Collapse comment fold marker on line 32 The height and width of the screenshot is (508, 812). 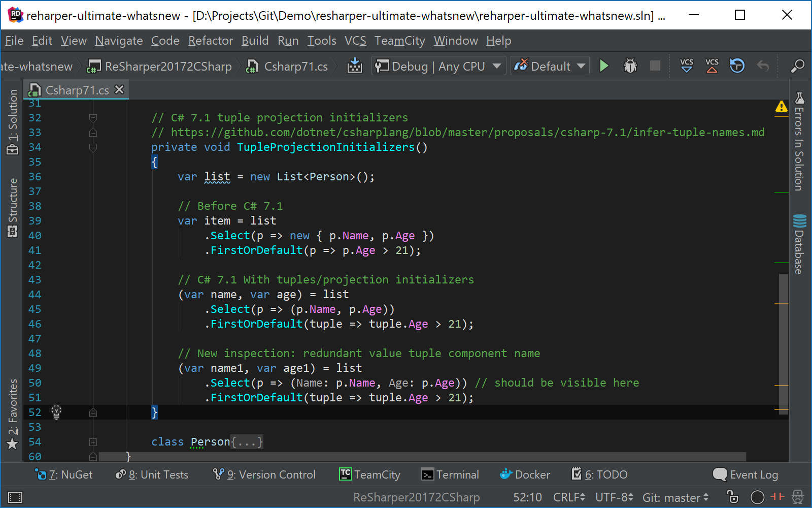93,118
